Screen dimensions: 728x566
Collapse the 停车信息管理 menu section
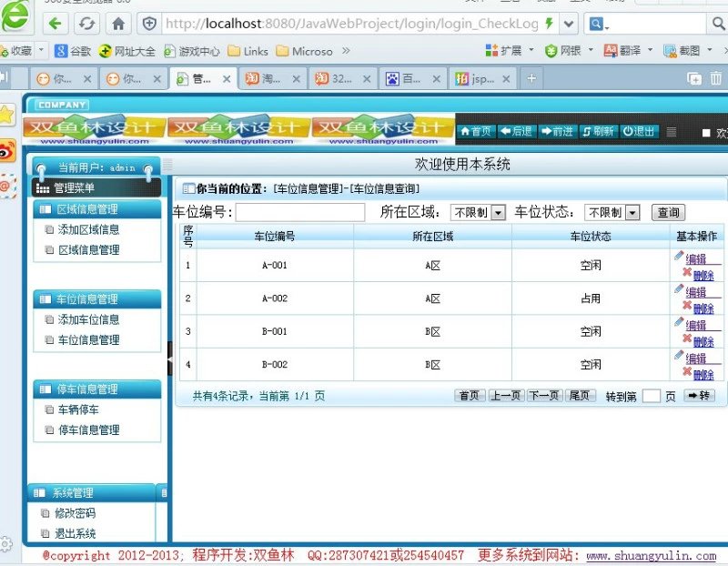click(97, 389)
